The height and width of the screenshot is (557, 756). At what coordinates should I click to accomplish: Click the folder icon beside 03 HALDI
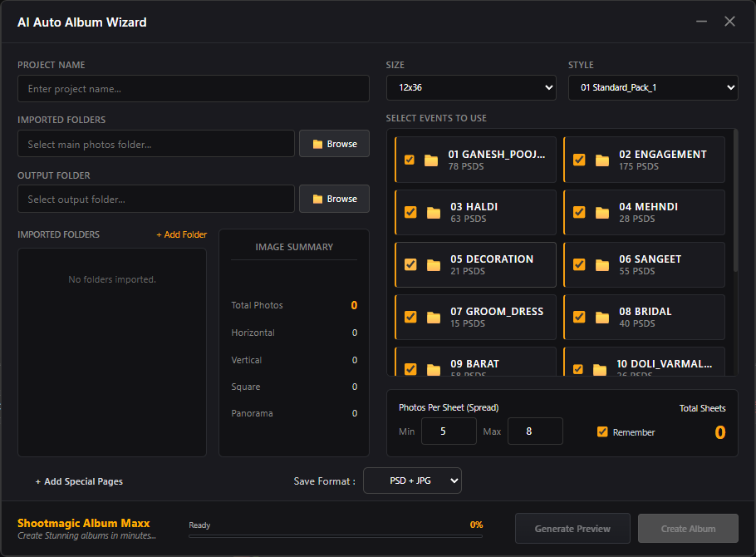[x=434, y=213]
